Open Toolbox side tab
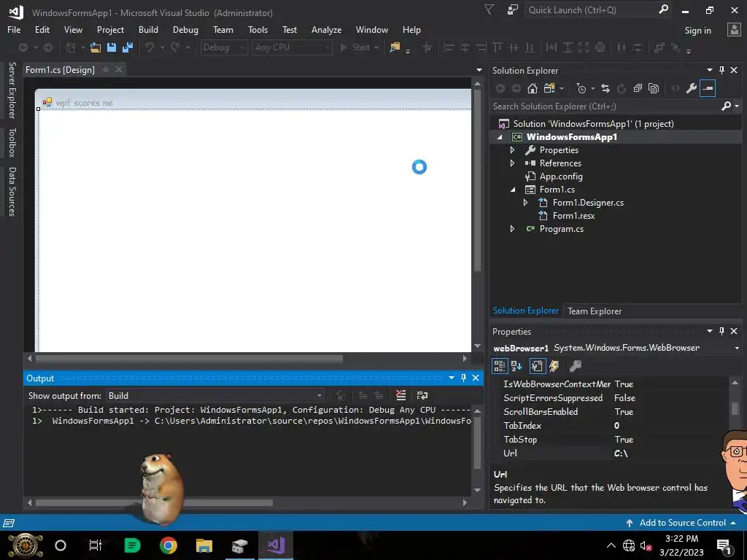This screenshot has height=560, width=747. point(12,142)
